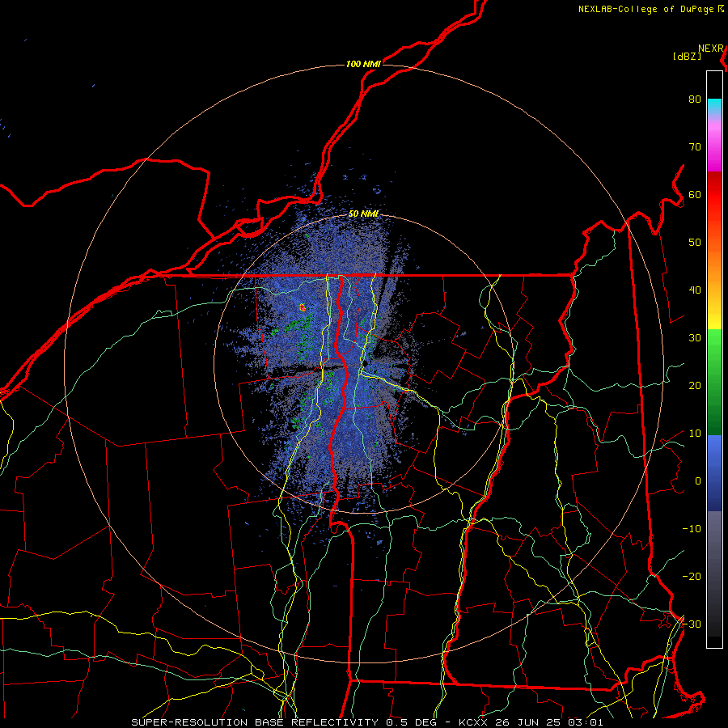This screenshot has width=728, height=728.
Task: Click the 70 dBZ scale value
Action: tap(695, 147)
